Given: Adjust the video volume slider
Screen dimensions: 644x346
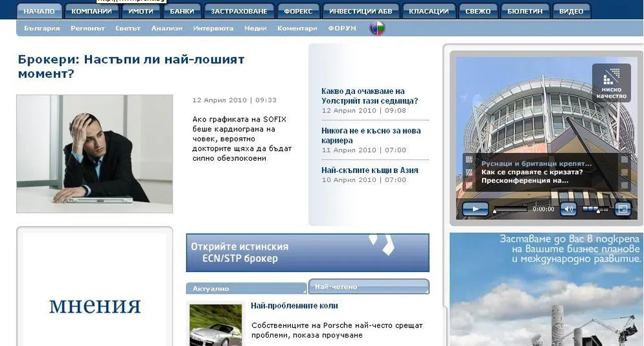Looking at the screenshot, I should pos(595,209).
